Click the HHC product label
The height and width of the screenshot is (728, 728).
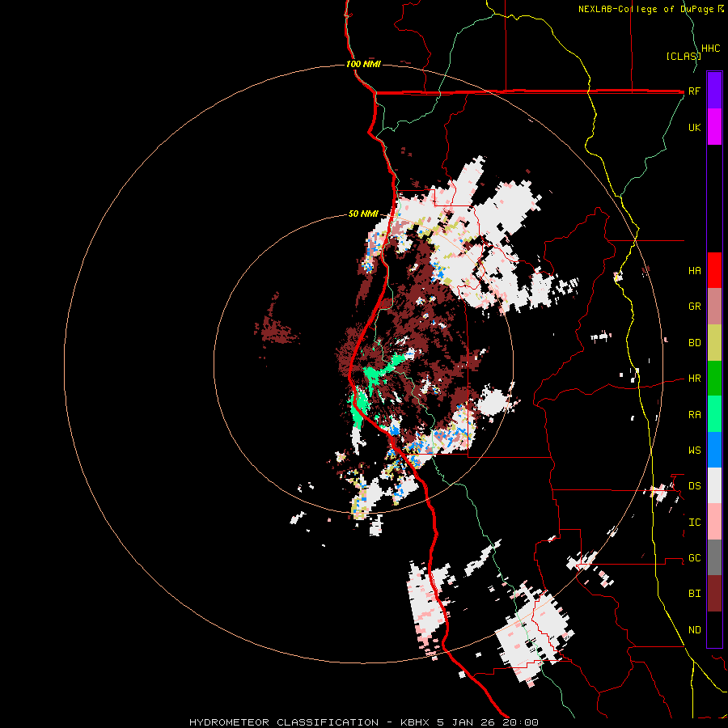point(711,49)
